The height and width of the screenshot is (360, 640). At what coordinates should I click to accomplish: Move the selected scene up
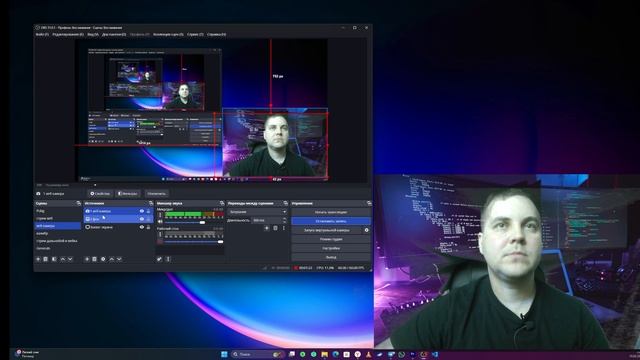coord(62,259)
